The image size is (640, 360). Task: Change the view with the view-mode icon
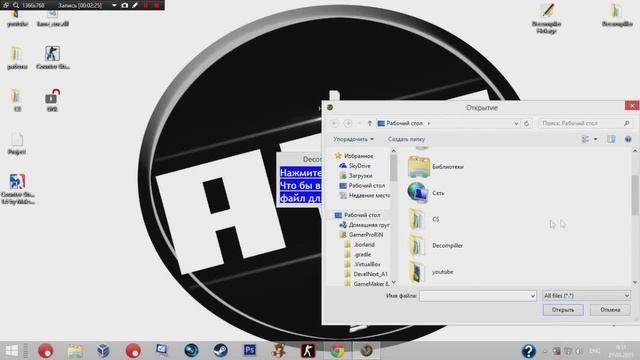click(x=585, y=139)
